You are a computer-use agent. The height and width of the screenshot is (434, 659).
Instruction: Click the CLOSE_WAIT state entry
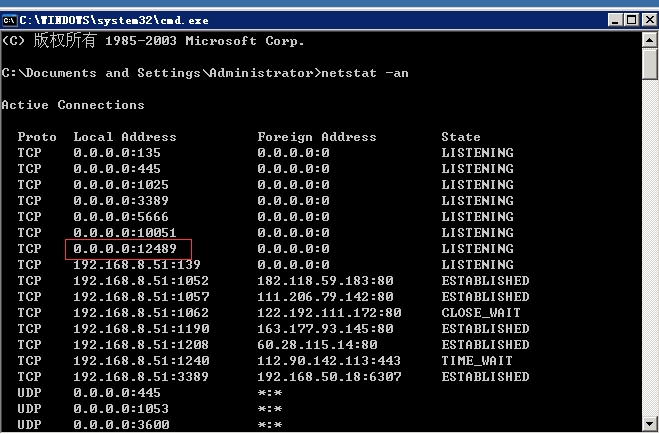481,313
